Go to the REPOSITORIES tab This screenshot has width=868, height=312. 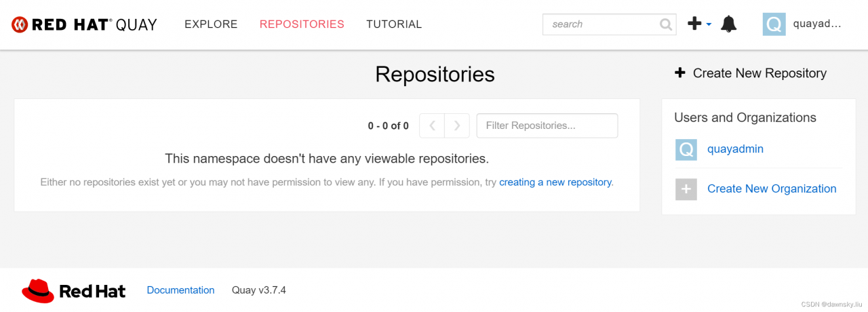coord(302,24)
